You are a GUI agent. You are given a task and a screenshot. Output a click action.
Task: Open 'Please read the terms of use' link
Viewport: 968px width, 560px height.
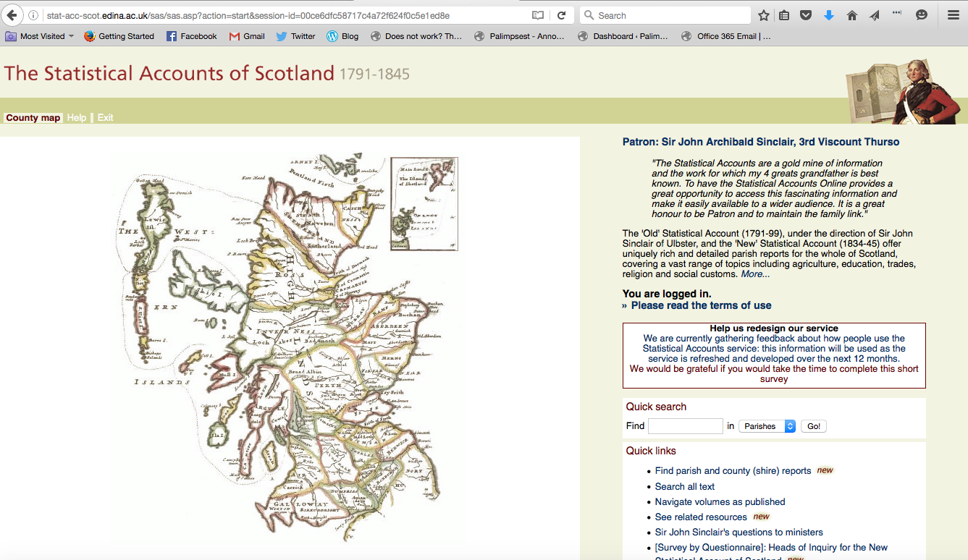(701, 305)
